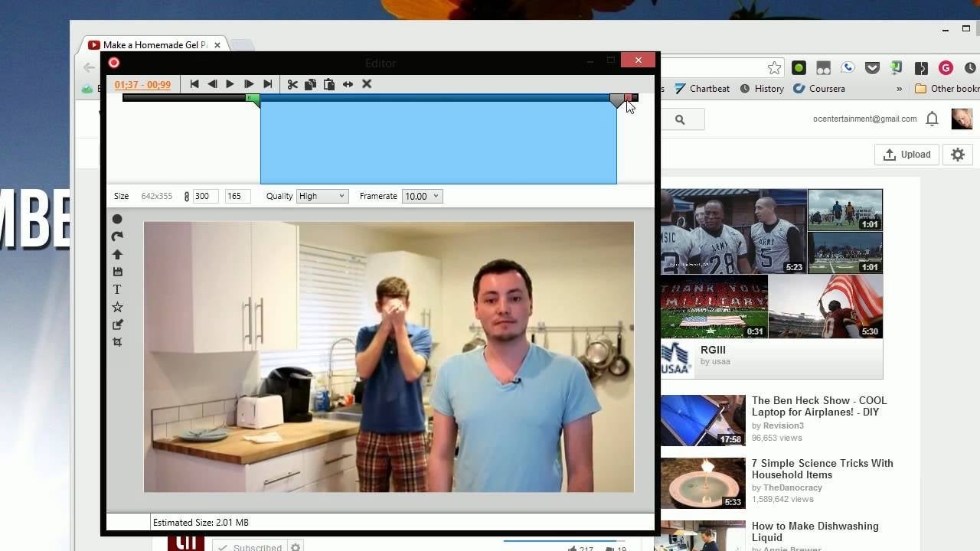Click the width input field showing 300
This screenshot has height=551, width=980.
click(x=205, y=197)
